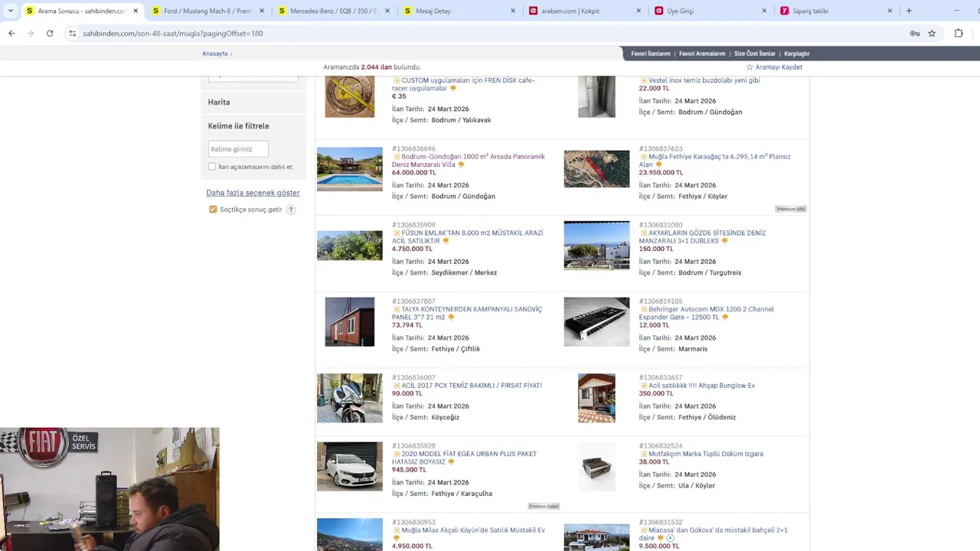Open Karşılaştır link
Screen dimensions: 980x551
click(x=797, y=54)
